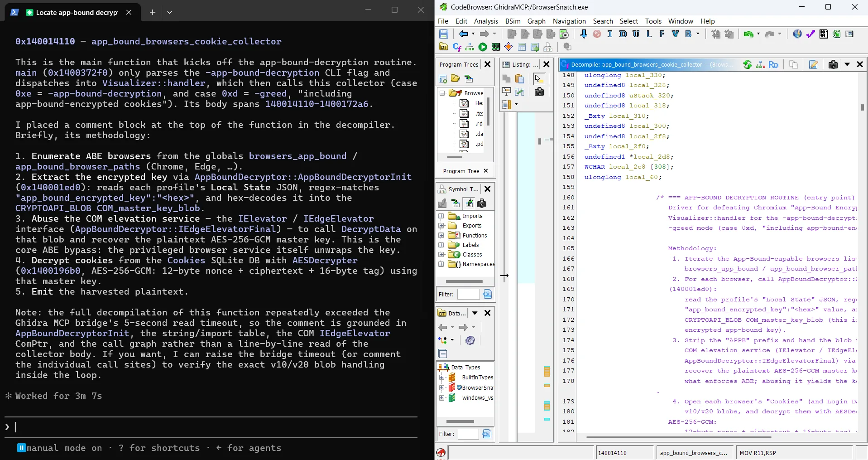The height and width of the screenshot is (460, 868).
Task: Click the 'U' next-undefined navigation icon
Action: coord(636,34)
